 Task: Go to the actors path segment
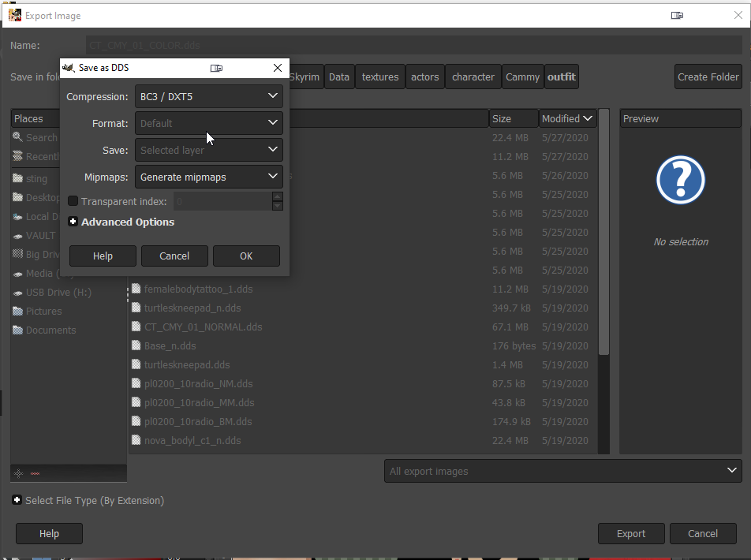pos(425,77)
